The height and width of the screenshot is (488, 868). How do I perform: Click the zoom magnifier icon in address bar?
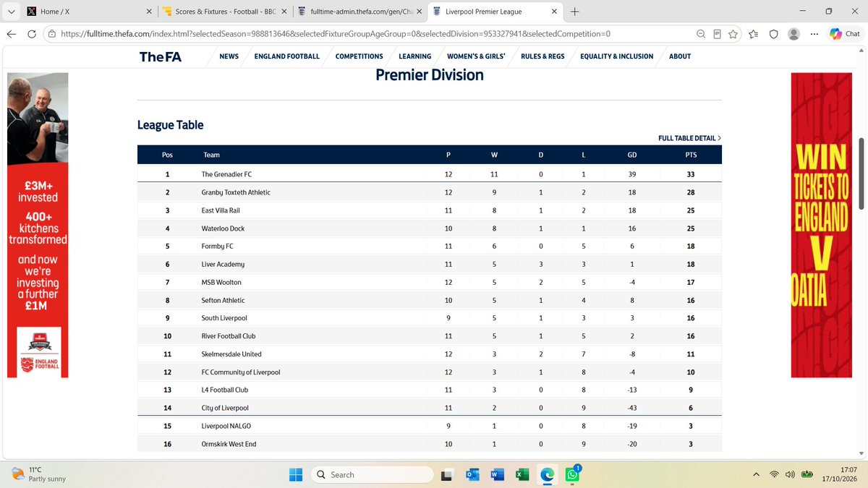coord(700,34)
